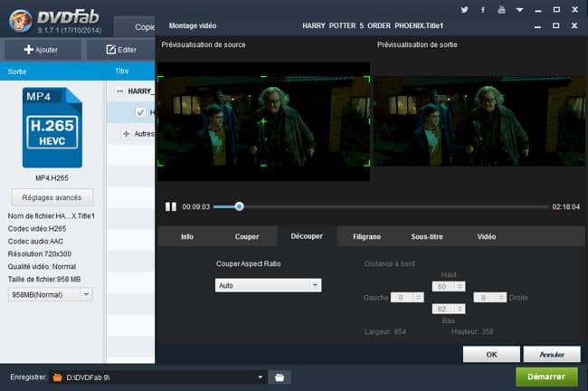
Task: Open the Enregistrer path dropdown arrow
Action: tap(260, 377)
